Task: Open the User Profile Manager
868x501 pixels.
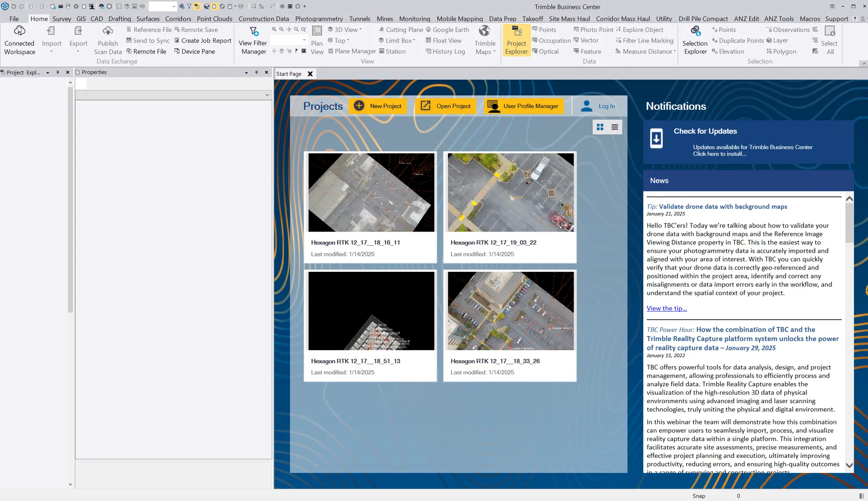Action: point(524,106)
